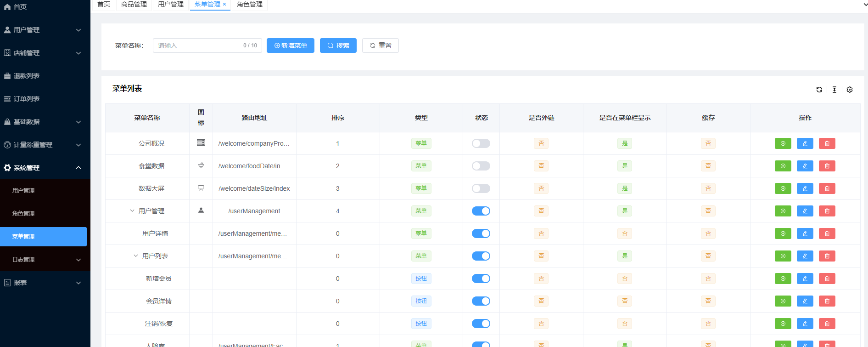Disable status switch for 会员详情
Image resolution: width=868 pixels, height=347 pixels.
tap(481, 301)
